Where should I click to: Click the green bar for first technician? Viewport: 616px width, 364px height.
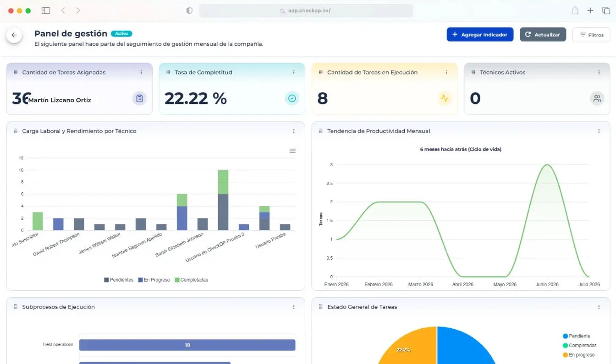tap(38, 221)
